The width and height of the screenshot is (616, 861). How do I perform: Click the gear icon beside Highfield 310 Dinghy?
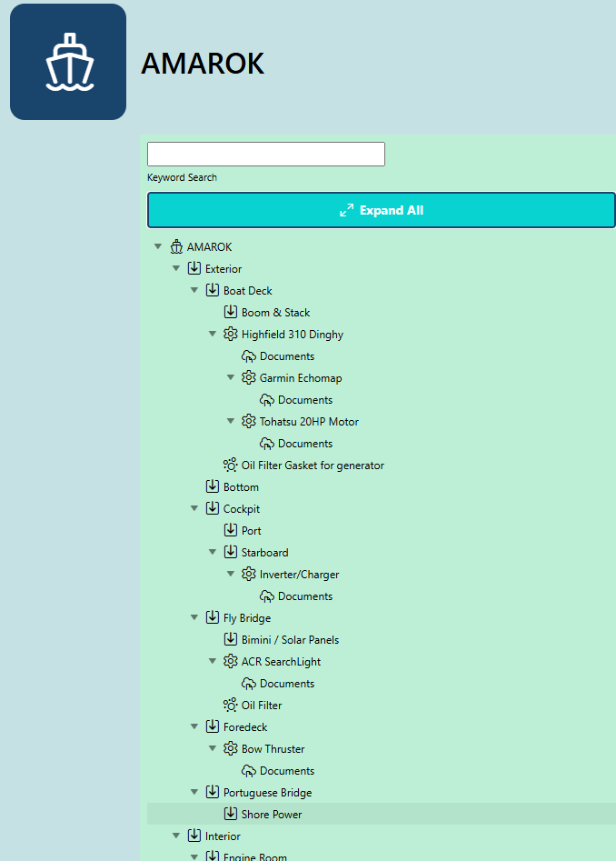coord(231,335)
